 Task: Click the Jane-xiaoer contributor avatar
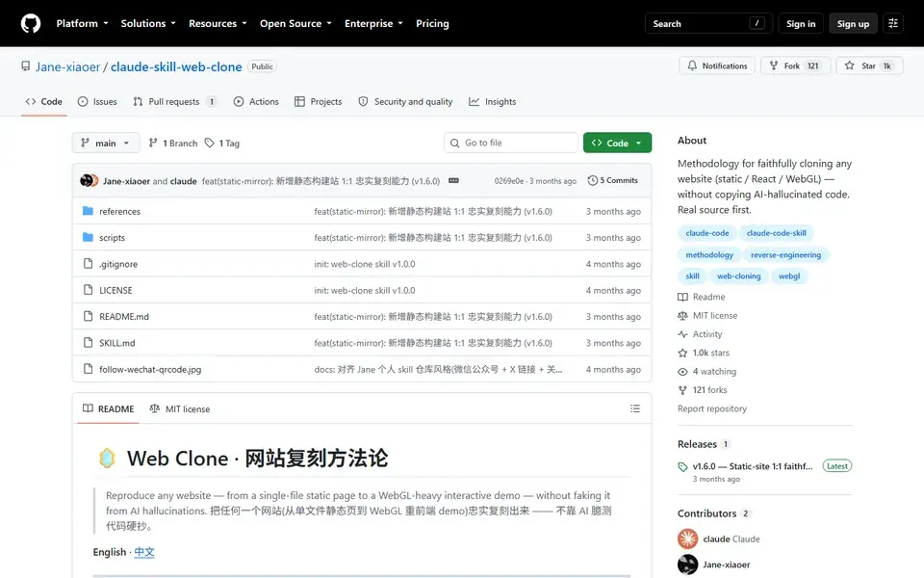687,565
